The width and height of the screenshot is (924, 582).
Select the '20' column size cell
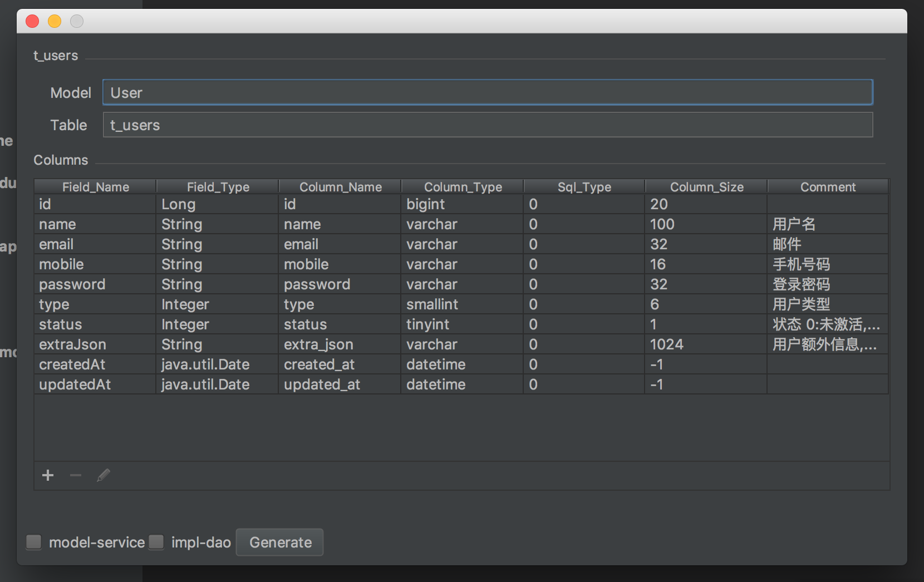706,204
